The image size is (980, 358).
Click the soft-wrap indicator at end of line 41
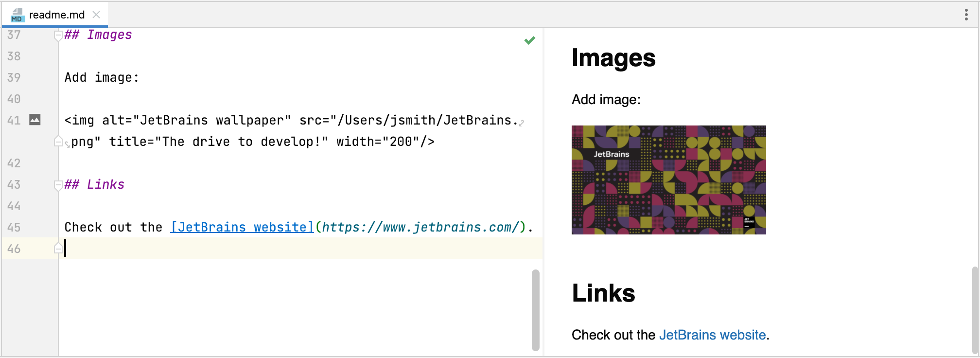[521, 123]
